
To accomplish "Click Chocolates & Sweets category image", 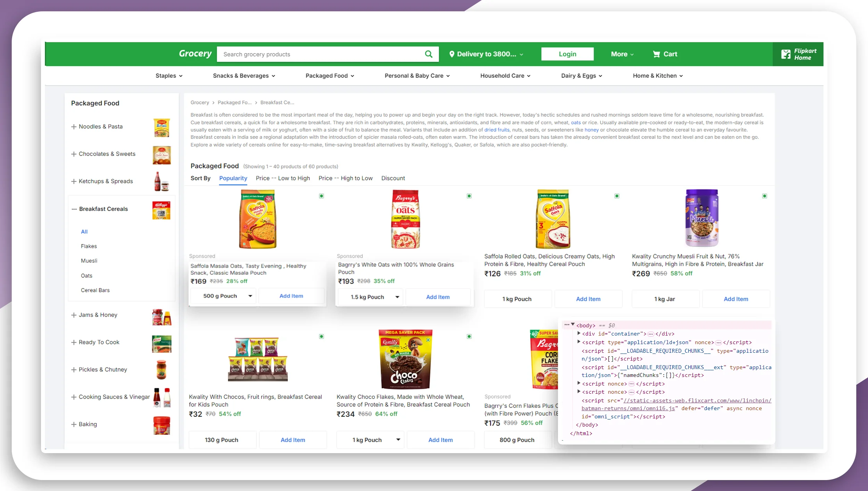I will coord(162,155).
